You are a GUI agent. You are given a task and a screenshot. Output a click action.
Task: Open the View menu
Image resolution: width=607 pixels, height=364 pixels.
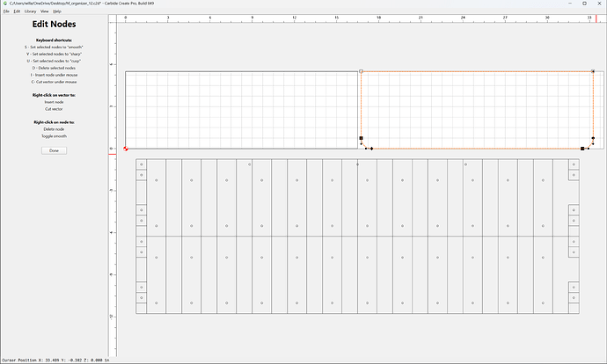[45, 11]
